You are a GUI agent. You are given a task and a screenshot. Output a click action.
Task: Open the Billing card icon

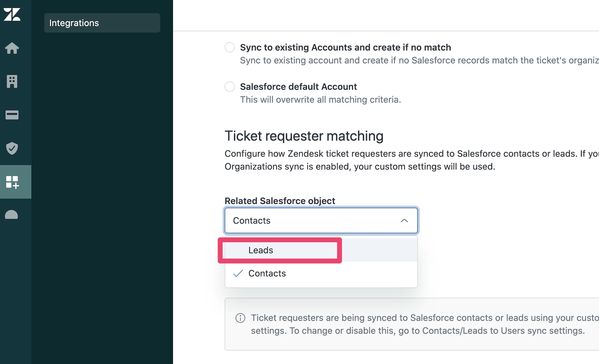tap(12, 115)
